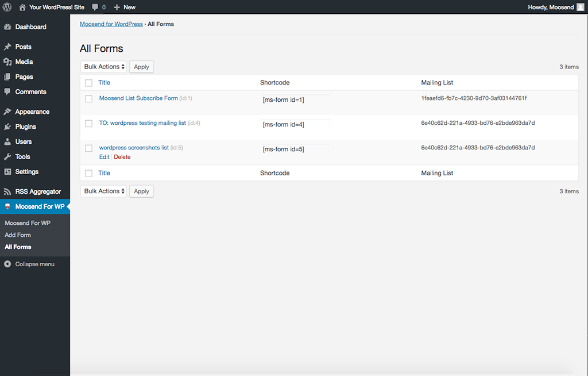Screen dimensions: 588x376
Task: Open the comments bubble icon in admin bar
Action: 95,7
